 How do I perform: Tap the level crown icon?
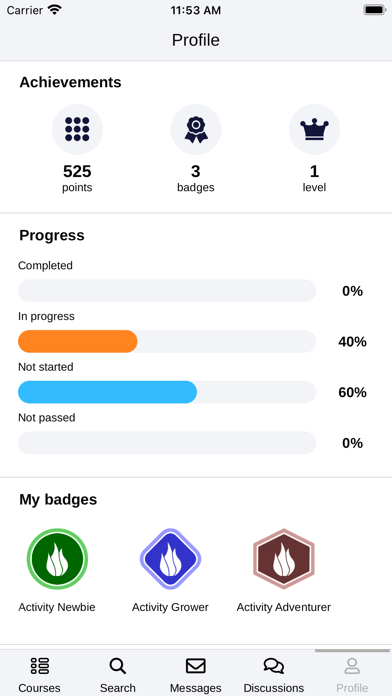pyautogui.click(x=314, y=129)
